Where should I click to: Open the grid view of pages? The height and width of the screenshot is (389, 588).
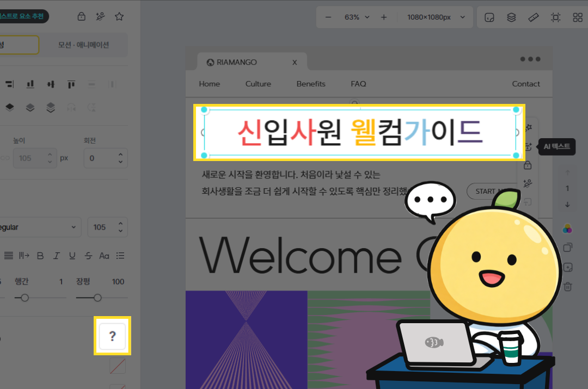(578, 17)
